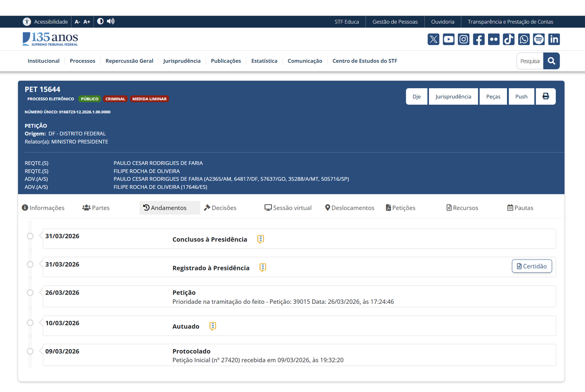Click the MEDIDA LIMINAR badge

(149, 99)
